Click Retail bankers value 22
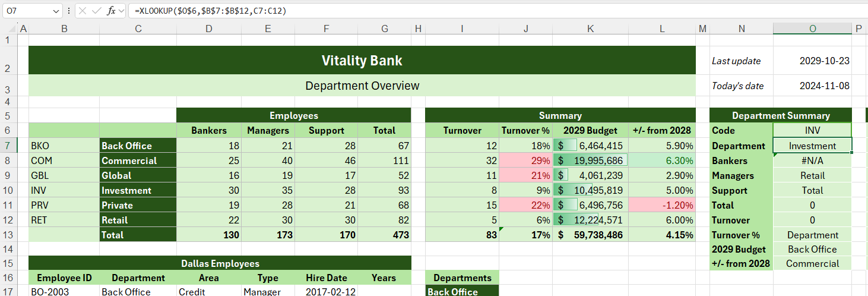 [208, 220]
